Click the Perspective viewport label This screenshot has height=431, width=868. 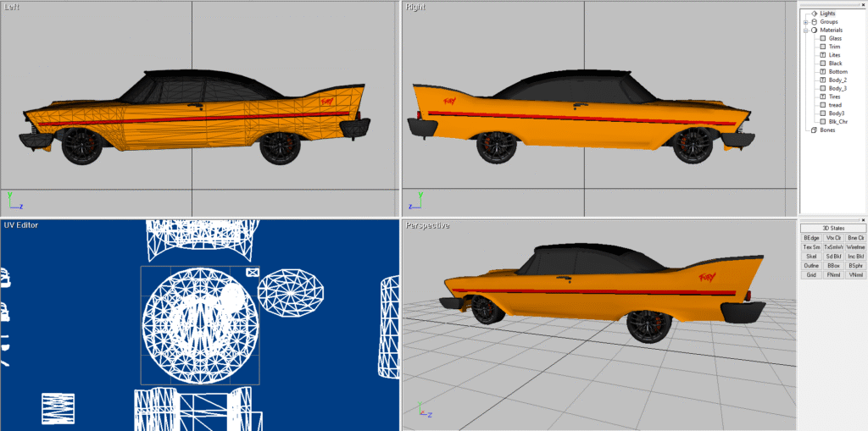pos(427,225)
